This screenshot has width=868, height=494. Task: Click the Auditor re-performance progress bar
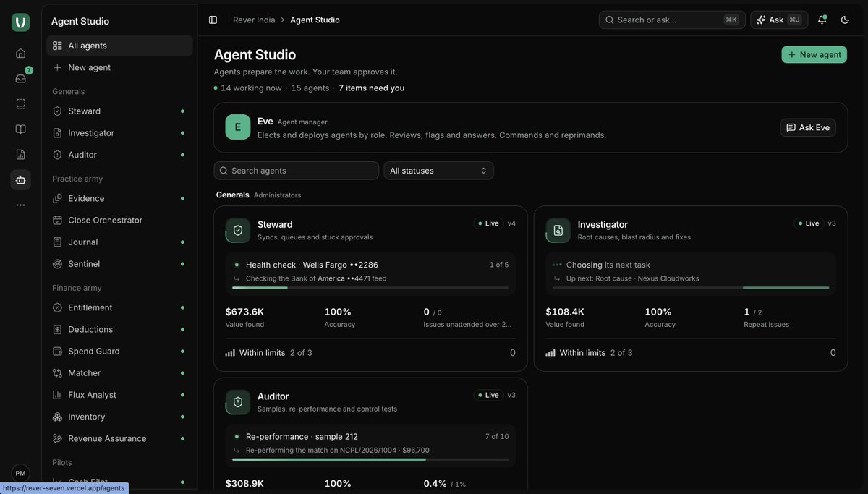tap(370, 459)
